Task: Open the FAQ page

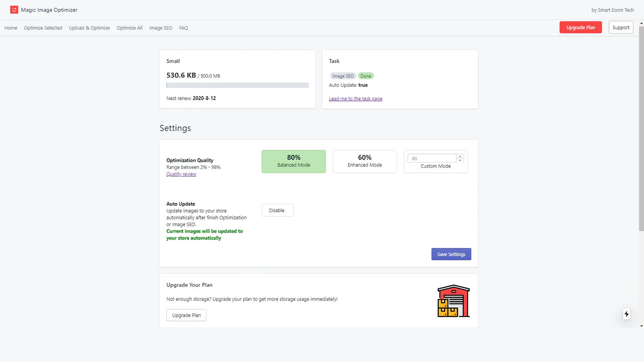Action: click(183, 28)
